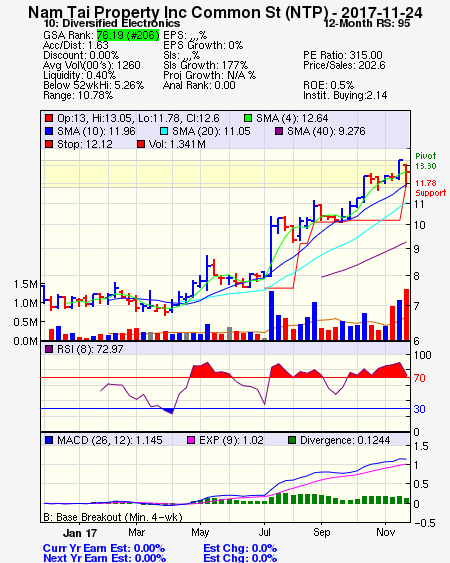Click the red Vol legend swatch
This screenshot has width=450, height=563.
point(141,144)
